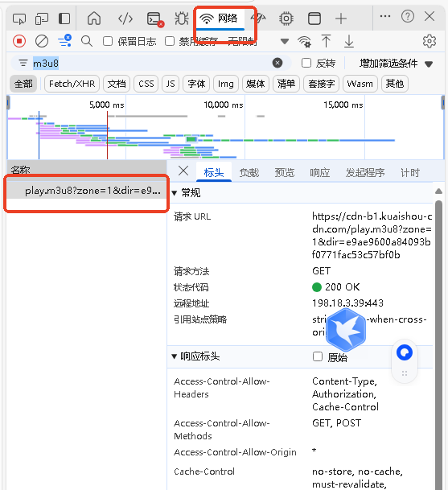
Task: Filter by 清单 manifest requests
Action: coord(286,84)
